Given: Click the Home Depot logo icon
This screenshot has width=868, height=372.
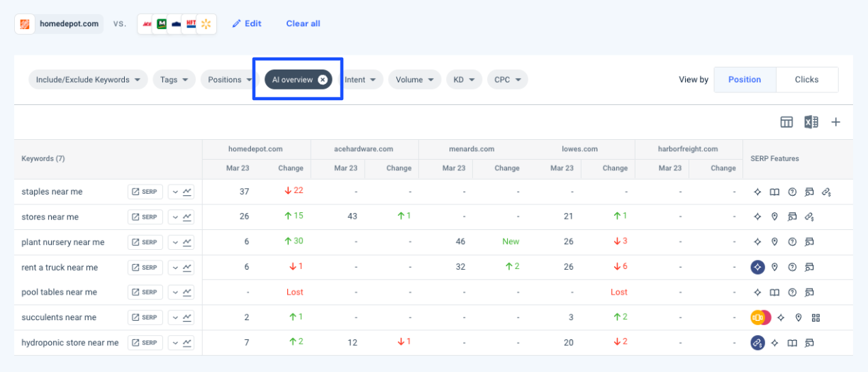Looking at the screenshot, I should tap(26, 23).
